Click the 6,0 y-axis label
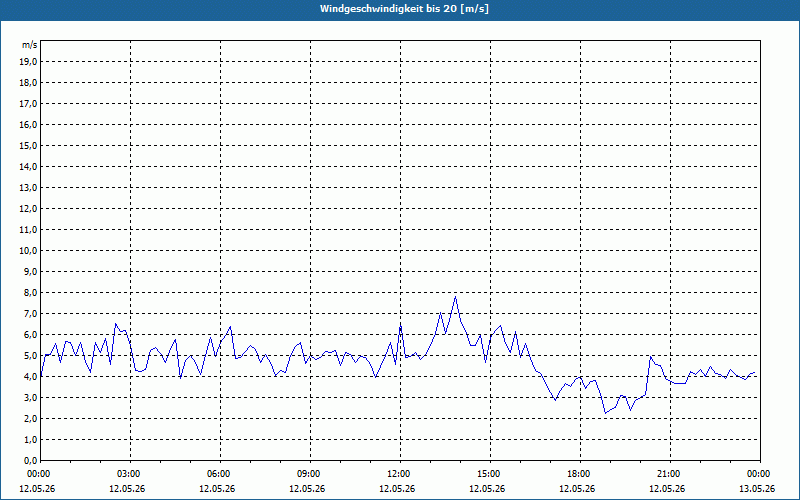Image resolution: width=800 pixels, height=500 pixels. point(30,334)
